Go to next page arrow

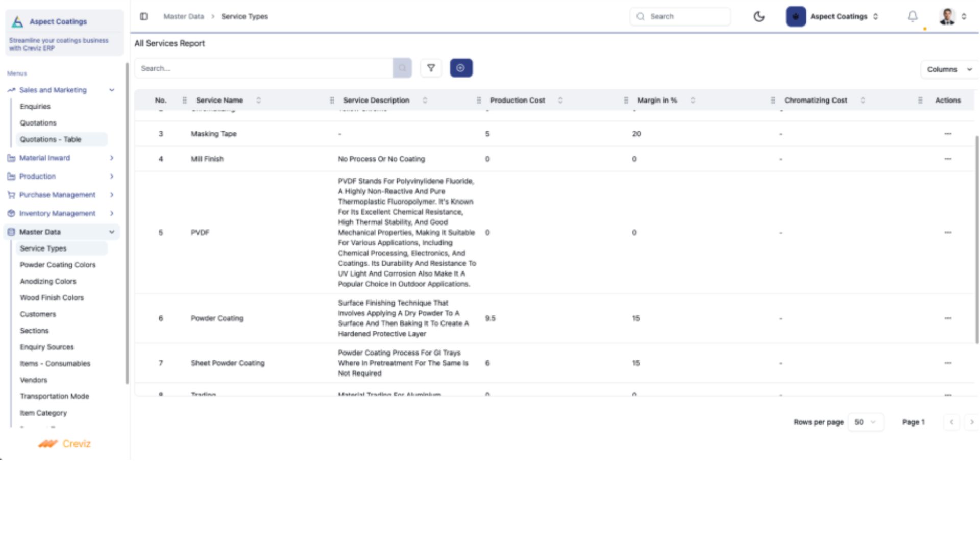coord(971,422)
